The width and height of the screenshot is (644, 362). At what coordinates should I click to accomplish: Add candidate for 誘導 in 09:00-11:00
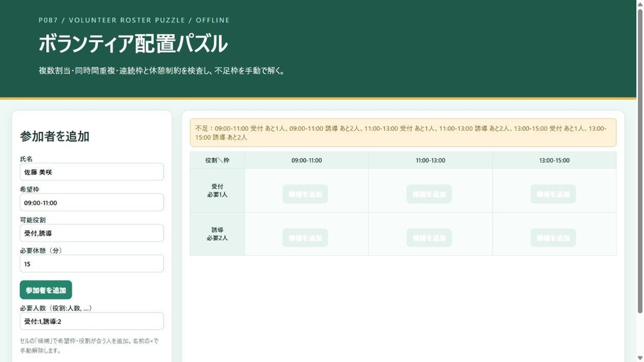[305, 238]
